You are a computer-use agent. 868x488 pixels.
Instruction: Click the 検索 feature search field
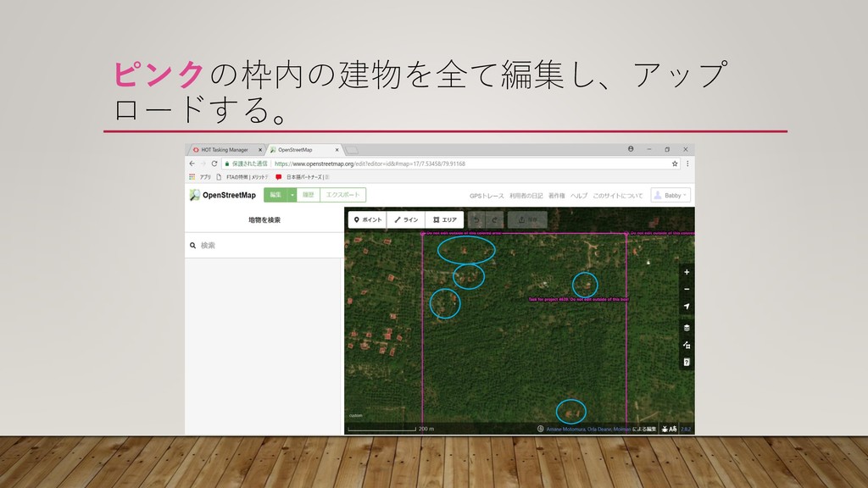point(264,245)
